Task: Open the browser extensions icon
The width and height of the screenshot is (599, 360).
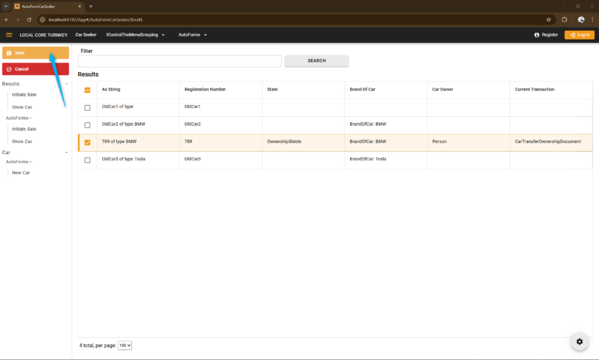Action: pyautogui.click(x=565, y=19)
